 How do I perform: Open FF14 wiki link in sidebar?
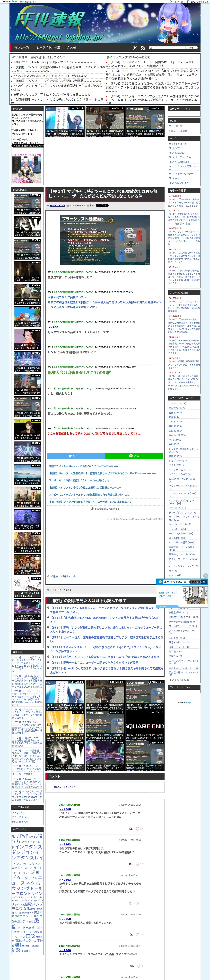coord(174,178)
